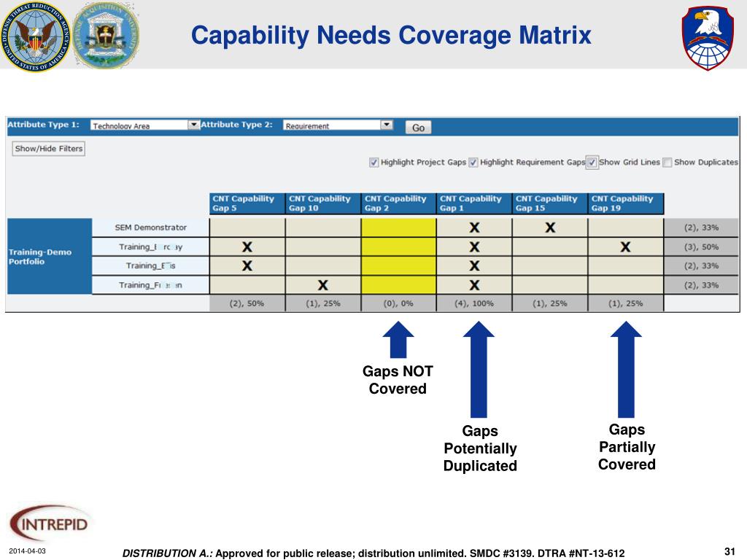Toggle the Show Grid Lines checkbox
The width and height of the screenshot is (747, 560).
point(592,163)
